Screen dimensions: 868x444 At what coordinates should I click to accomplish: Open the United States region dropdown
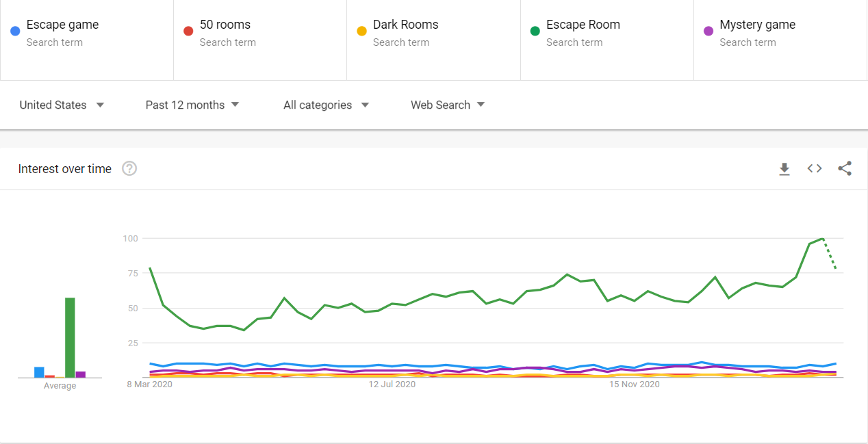pos(62,105)
